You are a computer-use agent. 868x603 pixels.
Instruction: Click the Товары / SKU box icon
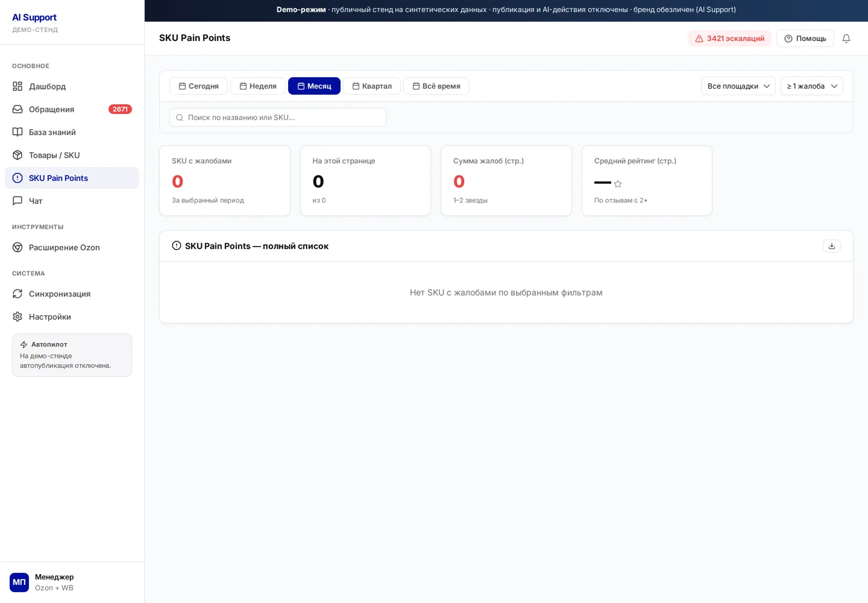17,155
